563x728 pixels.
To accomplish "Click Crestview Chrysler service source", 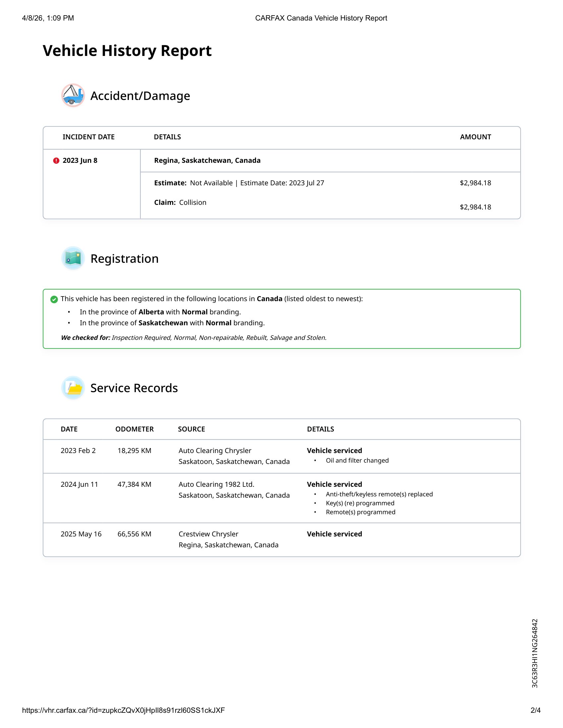I will (208, 534).
